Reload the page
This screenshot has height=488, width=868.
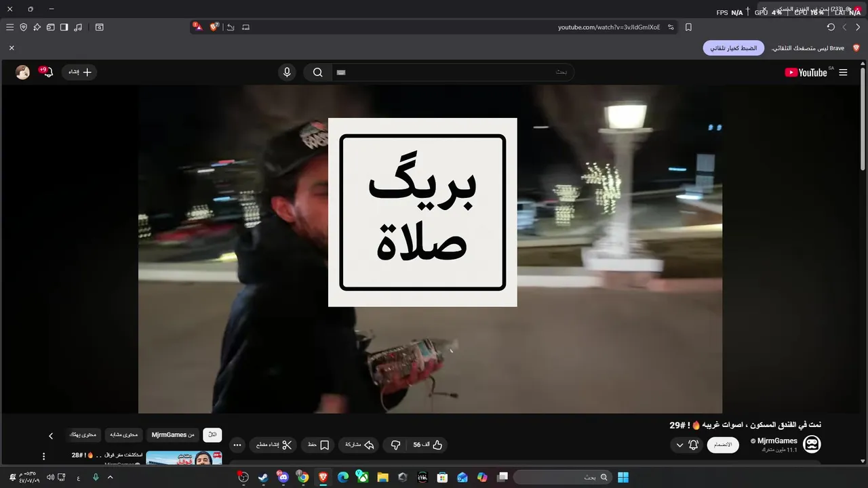coord(831,27)
